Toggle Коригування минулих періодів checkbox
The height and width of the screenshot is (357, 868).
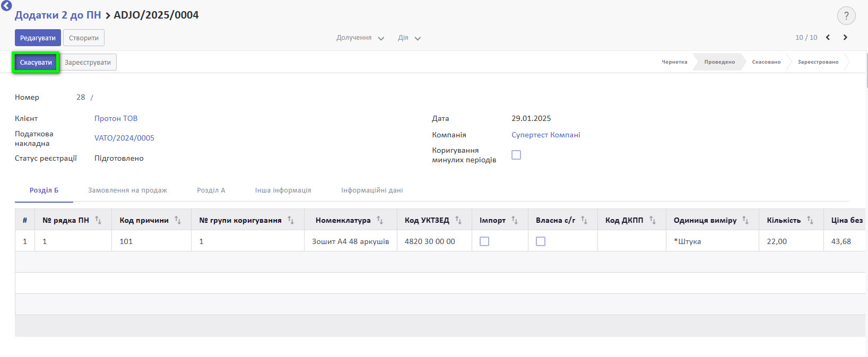click(516, 155)
